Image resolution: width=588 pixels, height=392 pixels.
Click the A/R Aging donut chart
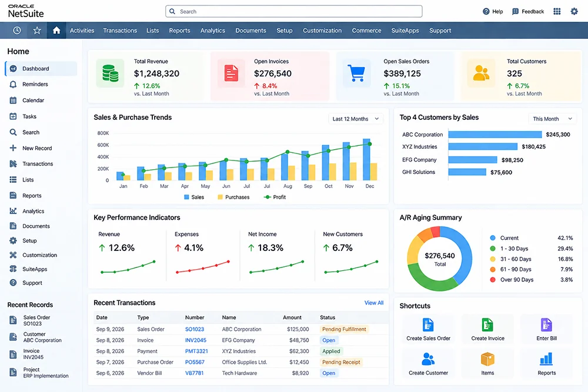(x=439, y=259)
